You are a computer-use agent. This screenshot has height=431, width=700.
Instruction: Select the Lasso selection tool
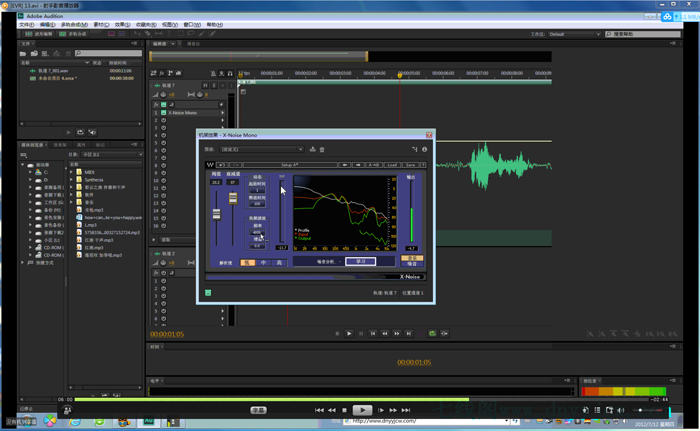click(x=191, y=34)
